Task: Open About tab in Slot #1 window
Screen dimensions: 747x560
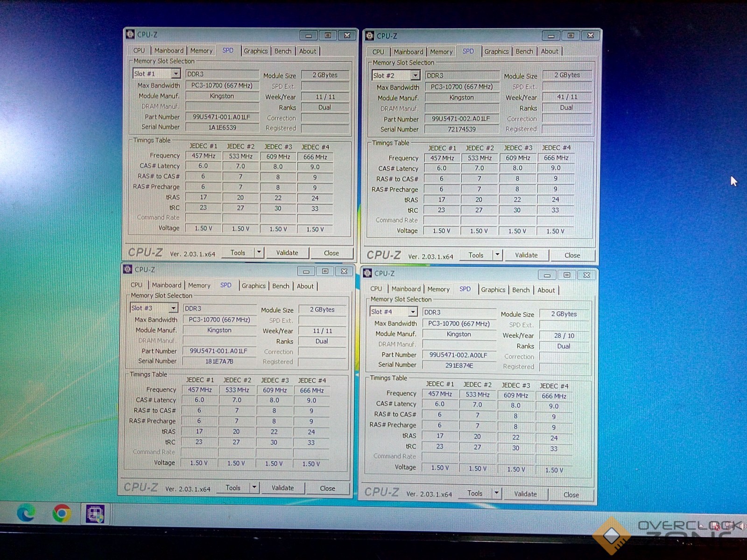Action: (x=308, y=51)
